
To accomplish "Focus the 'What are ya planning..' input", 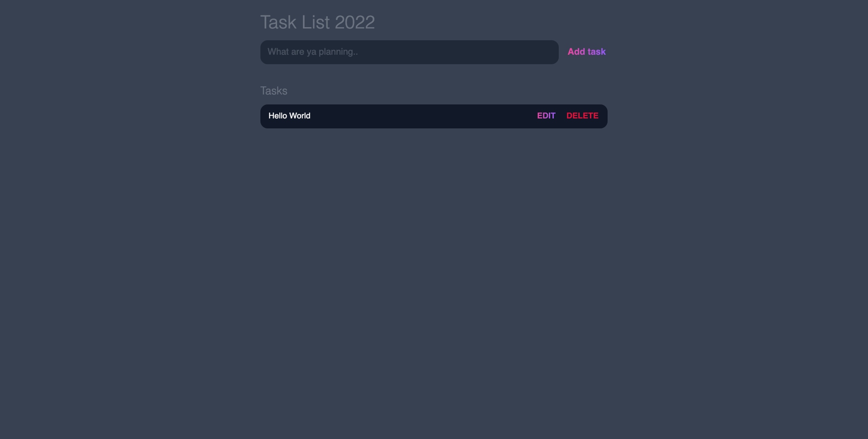I will tap(409, 52).
